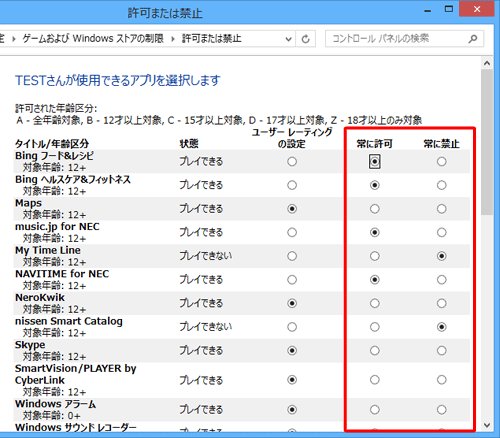Select 常に許可 for NeroKwik
Screen dimensions: 500x438
point(375,303)
